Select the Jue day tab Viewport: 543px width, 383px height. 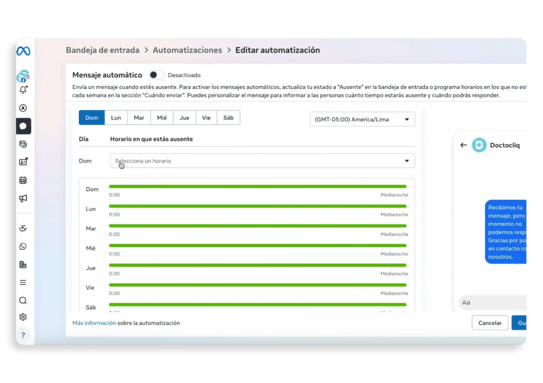click(x=185, y=118)
